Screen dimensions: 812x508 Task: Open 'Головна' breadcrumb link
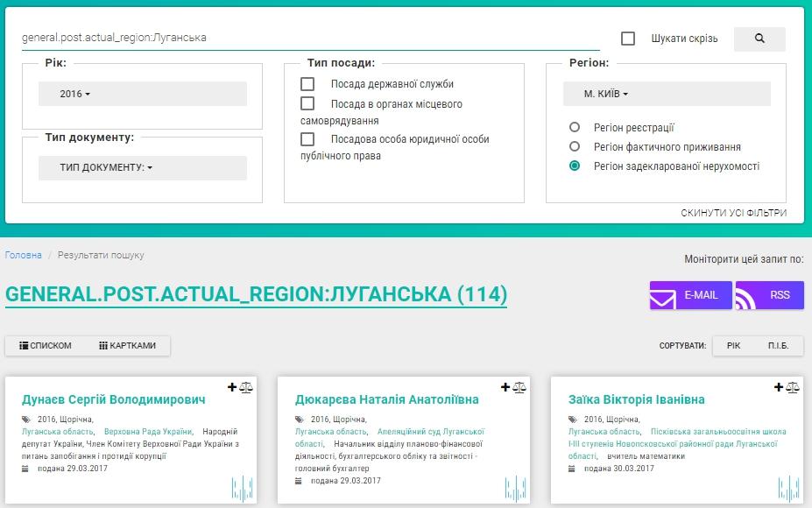[x=24, y=255]
